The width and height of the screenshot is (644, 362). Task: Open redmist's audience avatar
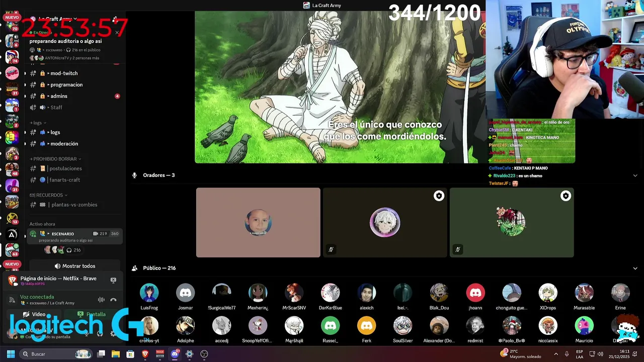click(475, 326)
